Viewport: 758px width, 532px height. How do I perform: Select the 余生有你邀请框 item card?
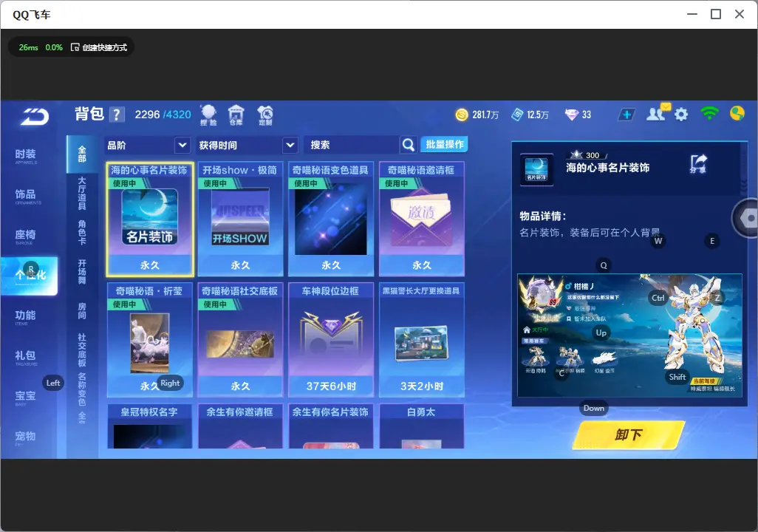pyautogui.click(x=240, y=426)
